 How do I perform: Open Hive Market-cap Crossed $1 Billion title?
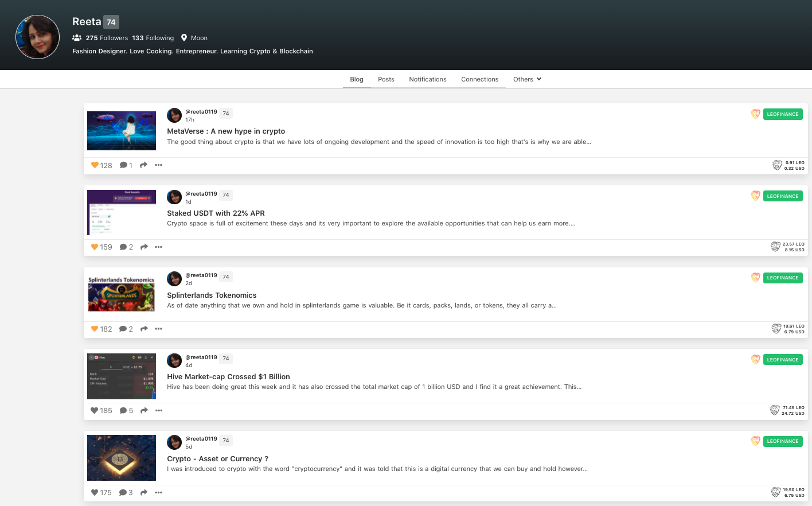(228, 377)
